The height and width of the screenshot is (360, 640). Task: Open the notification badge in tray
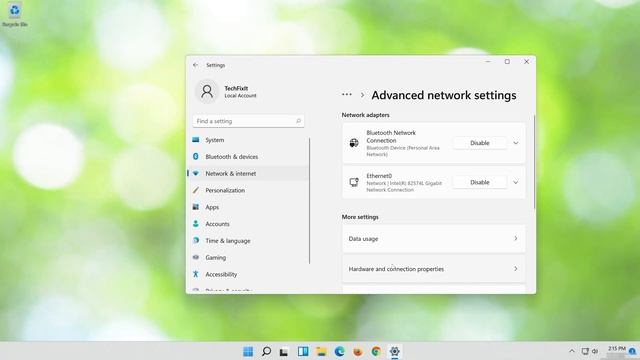pyautogui.click(x=632, y=351)
